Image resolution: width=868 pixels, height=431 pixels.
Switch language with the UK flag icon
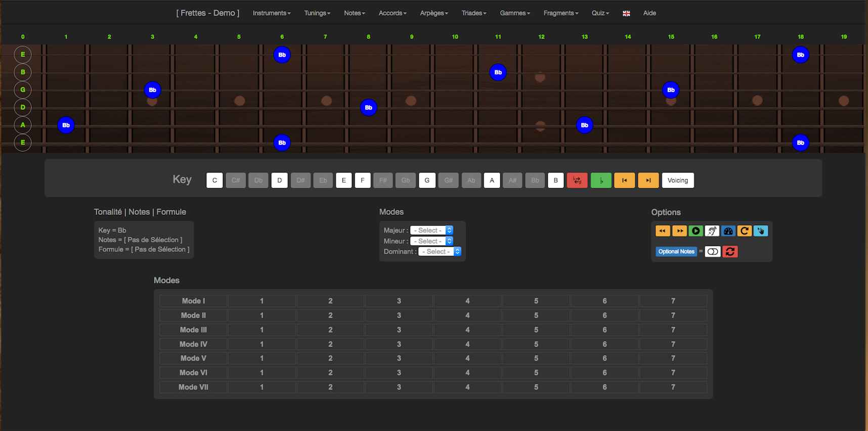pyautogui.click(x=626, y=14)
